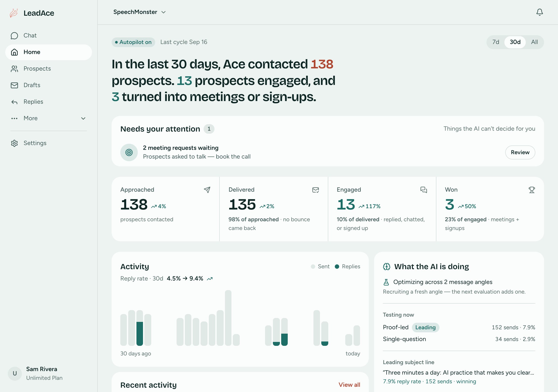Click the Single-question angle row
This screenshot has height=392, width=558.
click(x=459, y=339)
